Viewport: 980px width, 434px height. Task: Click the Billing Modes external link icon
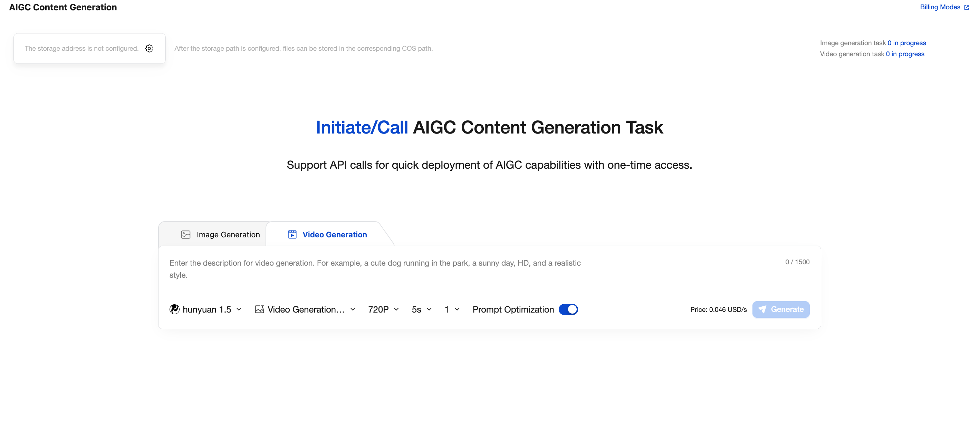coord(966,7)
